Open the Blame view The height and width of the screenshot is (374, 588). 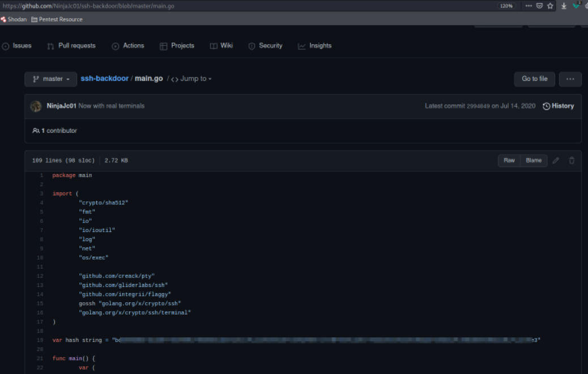pos(534,161)
